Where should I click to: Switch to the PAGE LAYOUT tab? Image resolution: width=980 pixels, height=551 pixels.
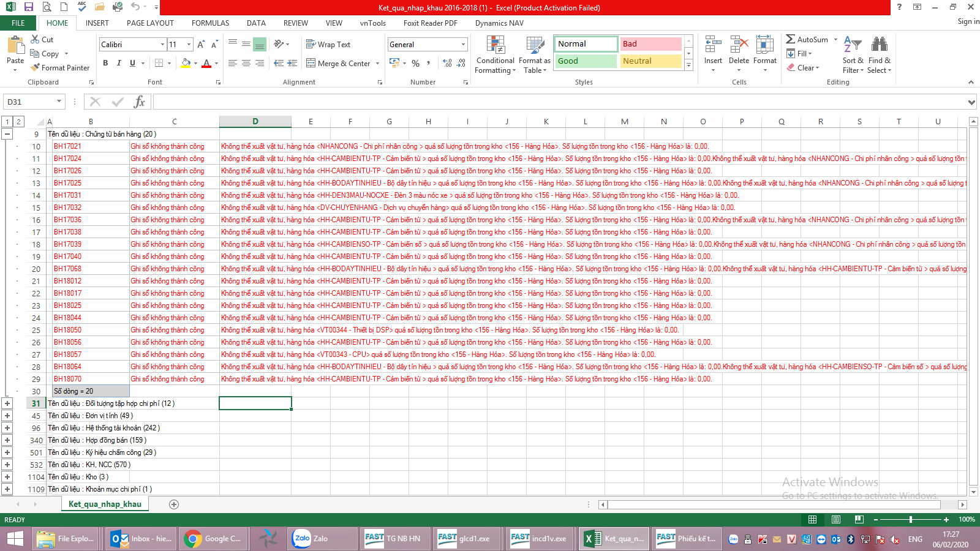(x=150, y=23)
